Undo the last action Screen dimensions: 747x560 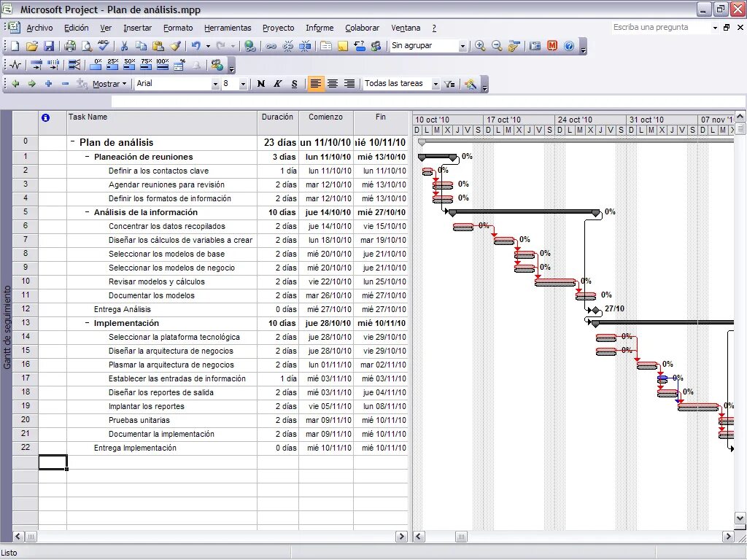pyautogui.click(x=196, y=46)
